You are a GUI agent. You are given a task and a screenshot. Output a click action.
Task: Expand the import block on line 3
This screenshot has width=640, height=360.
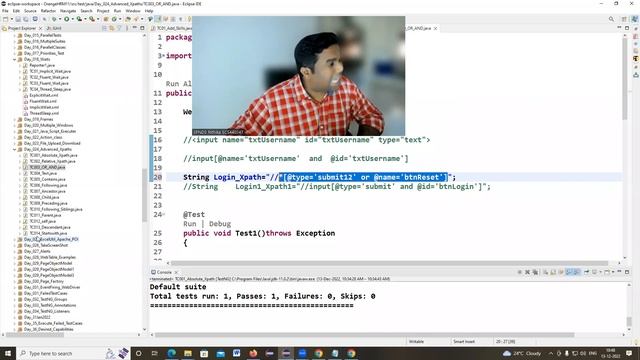click(164, 56)
